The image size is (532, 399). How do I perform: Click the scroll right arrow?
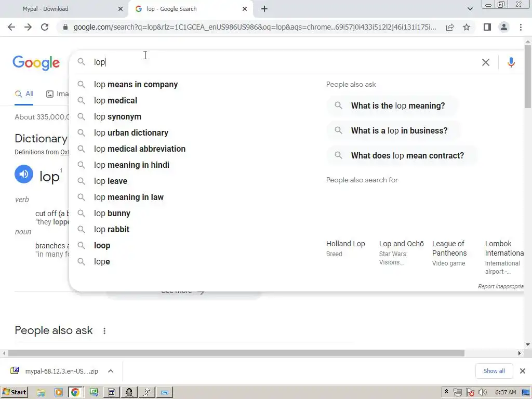click(520, 353)
